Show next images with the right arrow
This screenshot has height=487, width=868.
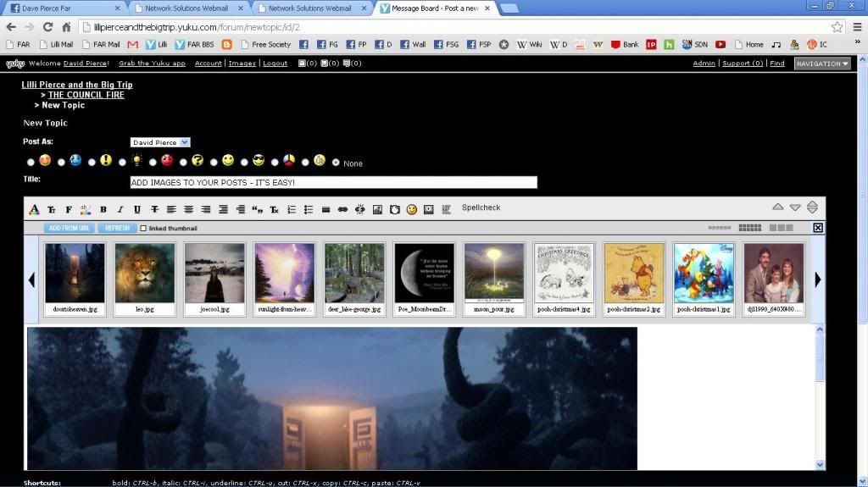tap(818, 279)
